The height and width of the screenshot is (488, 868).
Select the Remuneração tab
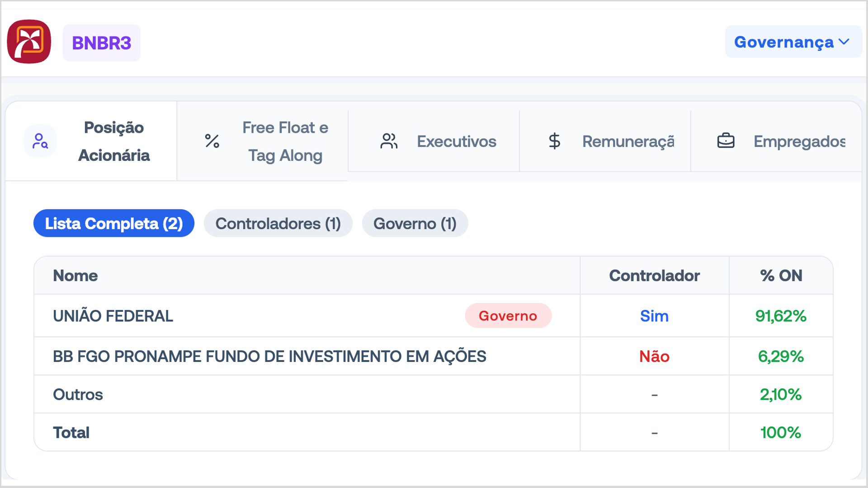[605, 141]
